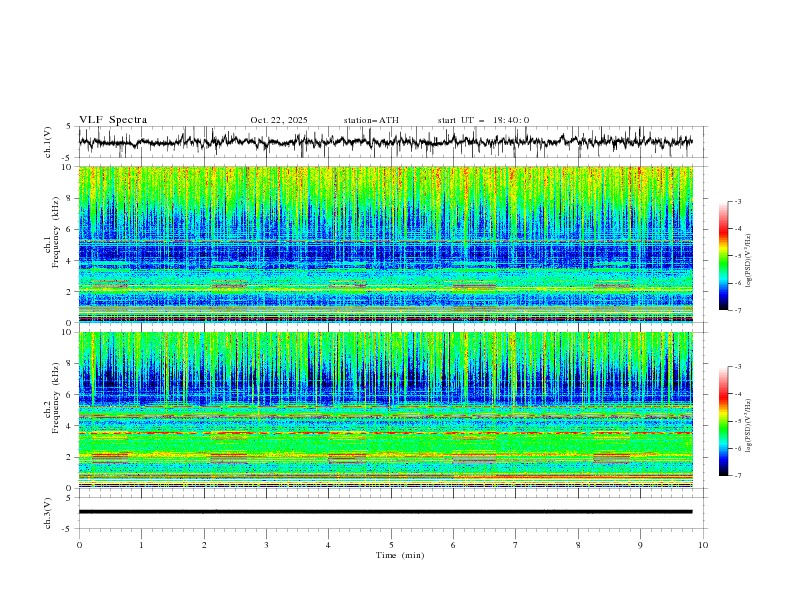Image resolution: width=792 pixels, height=612 pixels.
Task: Click the lower color scale bar for ch.2
Action: [x=723, y=421]
